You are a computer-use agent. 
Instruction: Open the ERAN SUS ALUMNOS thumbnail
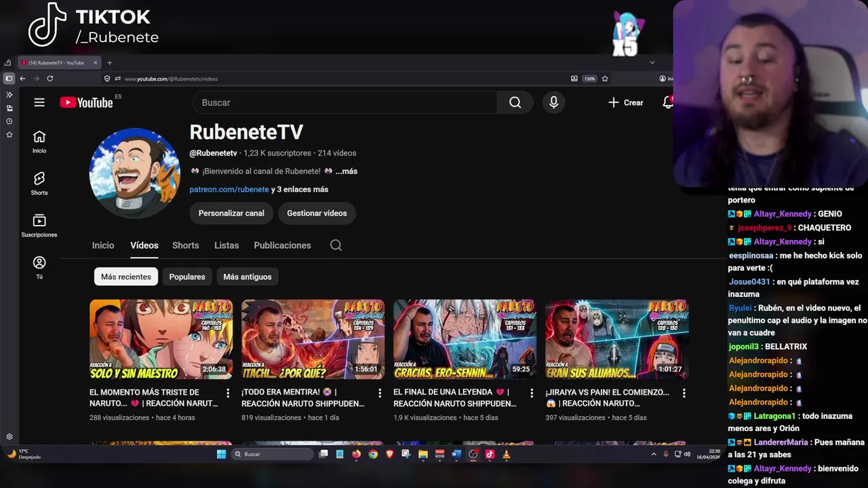pos(616,340)
